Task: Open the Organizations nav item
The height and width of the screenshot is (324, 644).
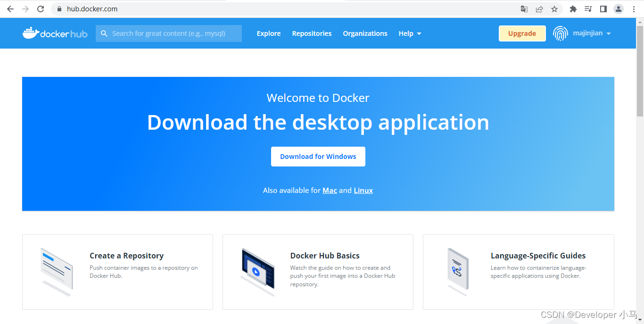Action: [365, 33]
